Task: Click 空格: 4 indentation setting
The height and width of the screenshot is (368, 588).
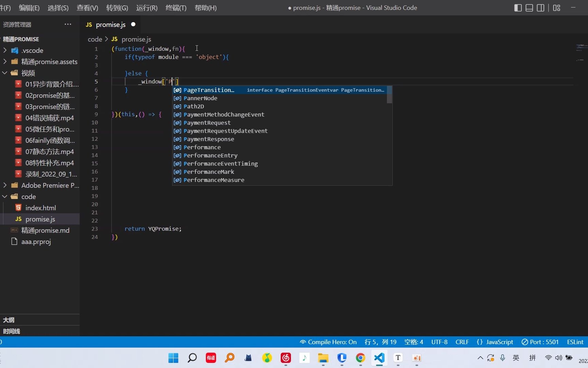Action: 413,342
